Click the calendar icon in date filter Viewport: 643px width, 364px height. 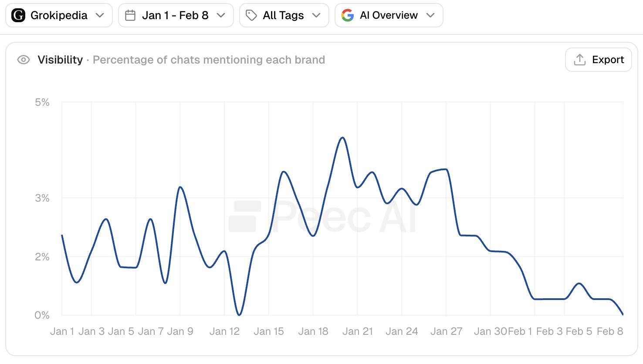click(x=130, y=16)
